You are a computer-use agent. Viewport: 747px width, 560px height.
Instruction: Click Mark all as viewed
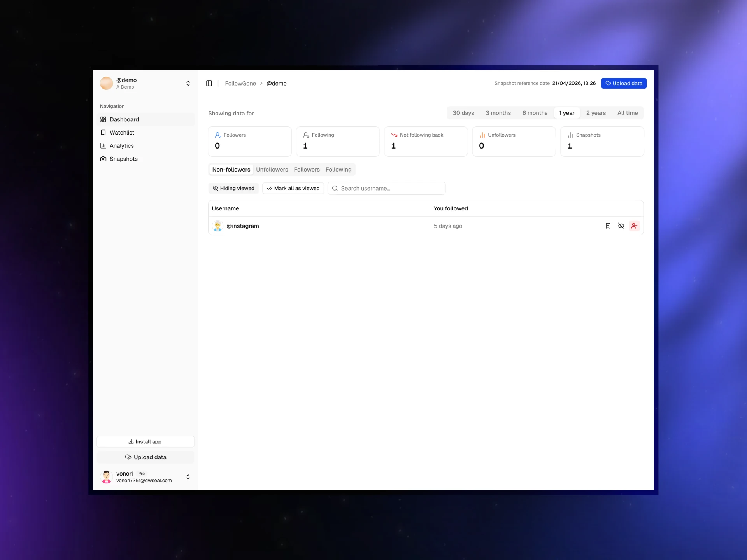click(293, 188)
